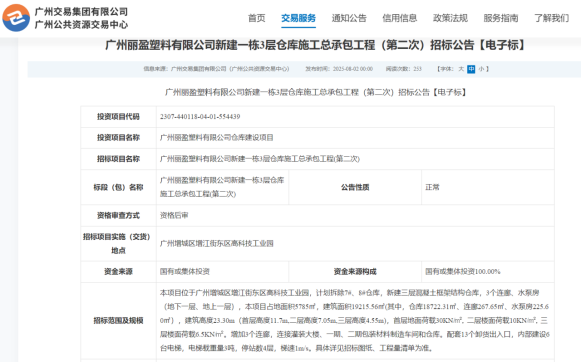Click the 国有或集体投资100.00% cell
This screenshot has width=582, height=362.
[488, 272]
